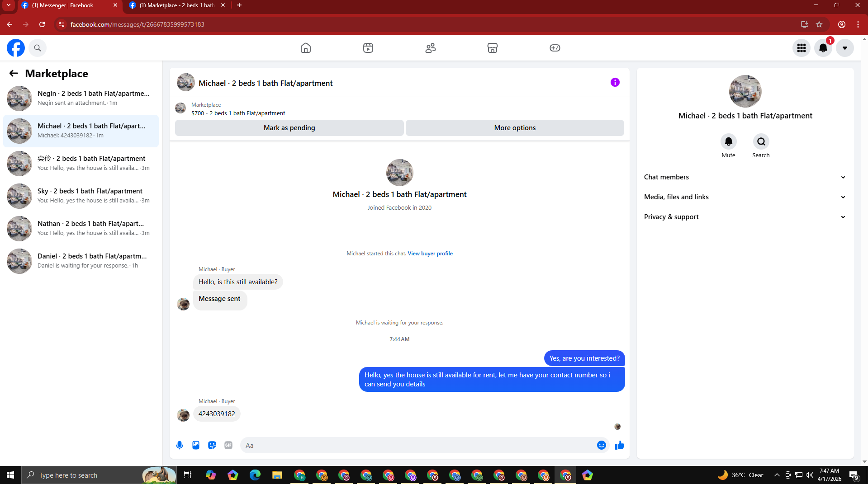Focus the Aa message input field
The image size is (868, 484).
click(418, 445)
